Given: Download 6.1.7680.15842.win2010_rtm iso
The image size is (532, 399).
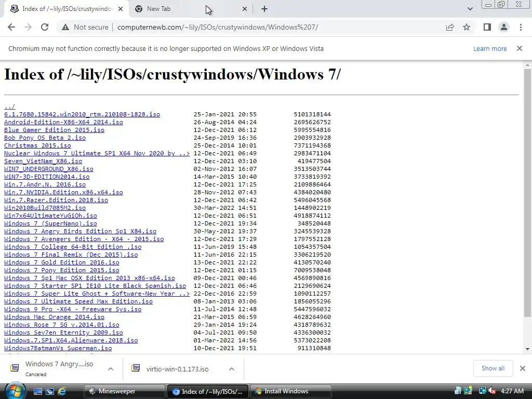Looking at the screenshot, I should point(82,114).
